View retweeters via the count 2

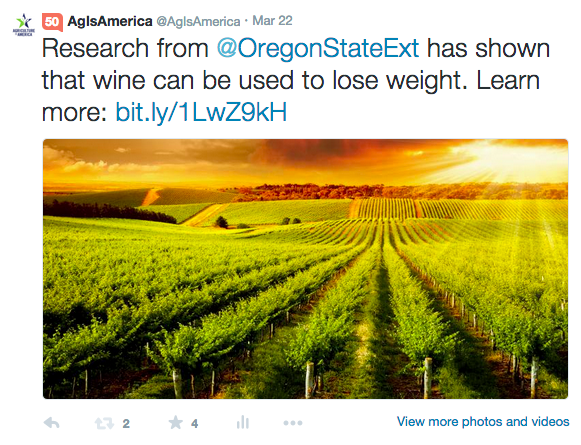tap(126, 424)
